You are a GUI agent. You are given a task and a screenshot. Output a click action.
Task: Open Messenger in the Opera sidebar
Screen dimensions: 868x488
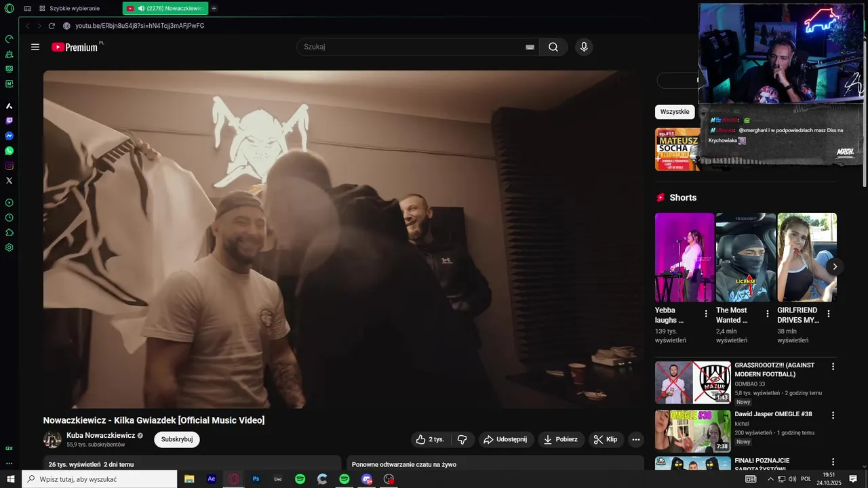pos(9,136)
